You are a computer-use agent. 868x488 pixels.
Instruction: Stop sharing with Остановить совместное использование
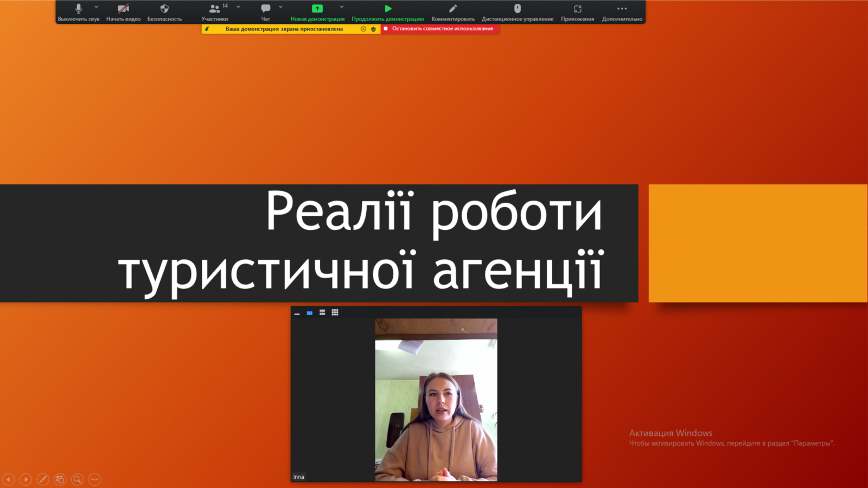(440, 29)
